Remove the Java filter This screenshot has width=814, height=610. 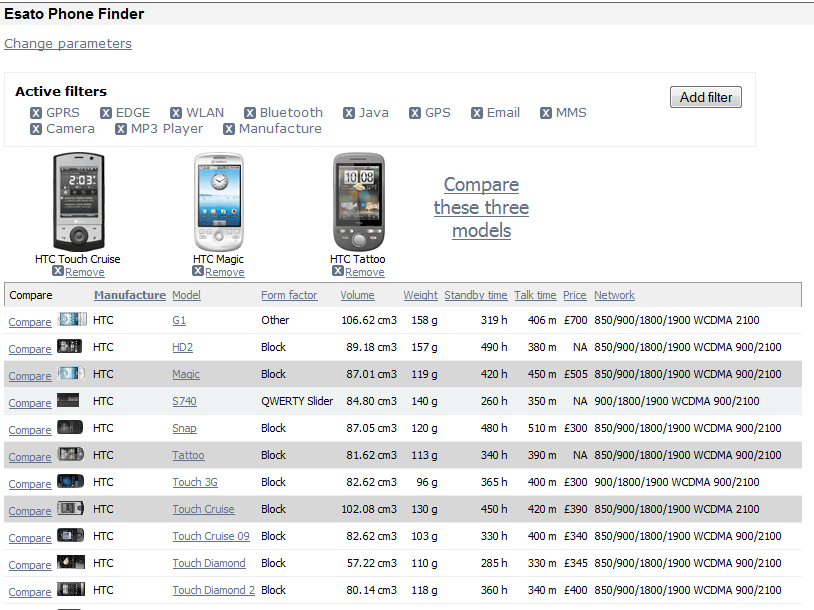pyautogui.click(x=349, y=113)
